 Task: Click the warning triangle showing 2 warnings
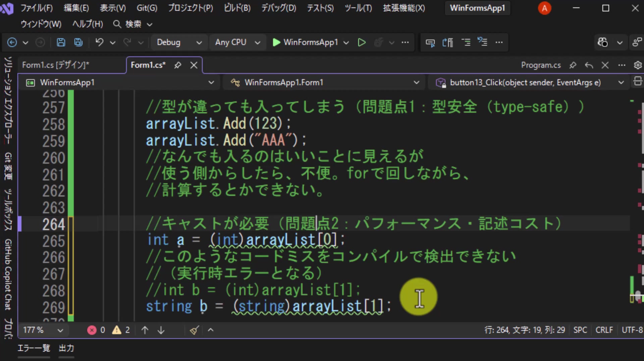117,330
